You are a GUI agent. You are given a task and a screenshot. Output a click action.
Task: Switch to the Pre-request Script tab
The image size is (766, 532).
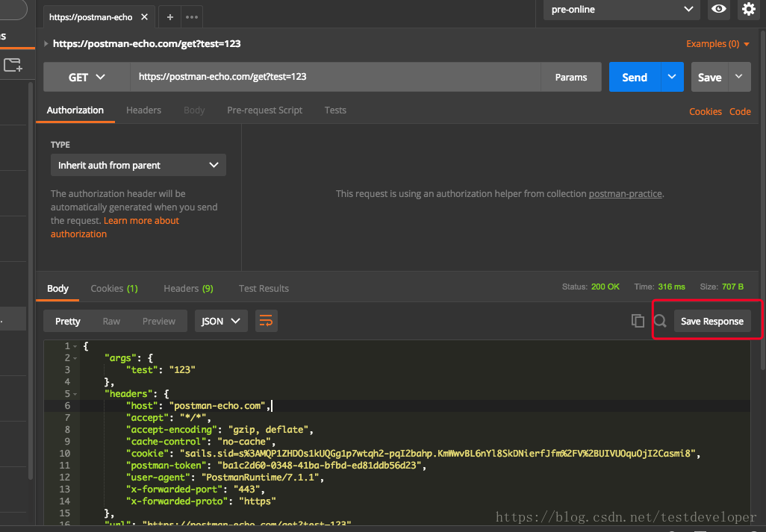pyautogui.click(x=264, y=110)
